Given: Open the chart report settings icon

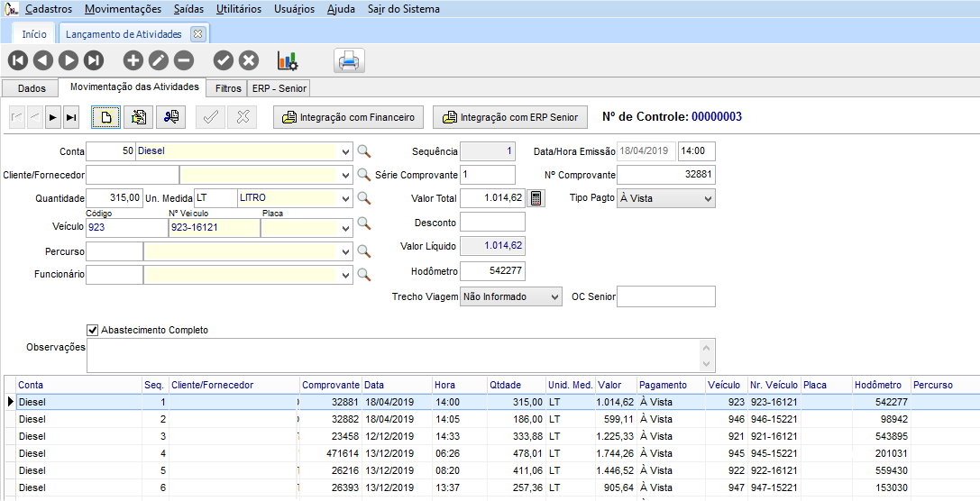Looking at the screenshot, I should pos(288,60).
